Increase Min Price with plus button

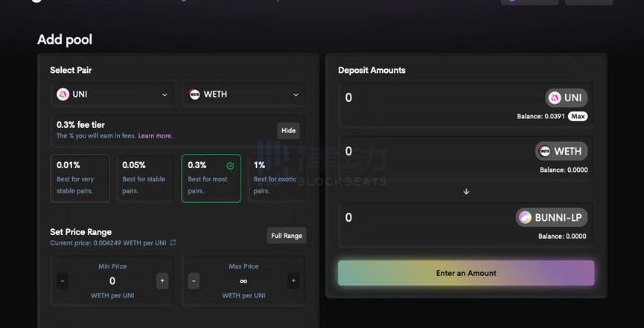pyautogui.click(x=162, y=280)
